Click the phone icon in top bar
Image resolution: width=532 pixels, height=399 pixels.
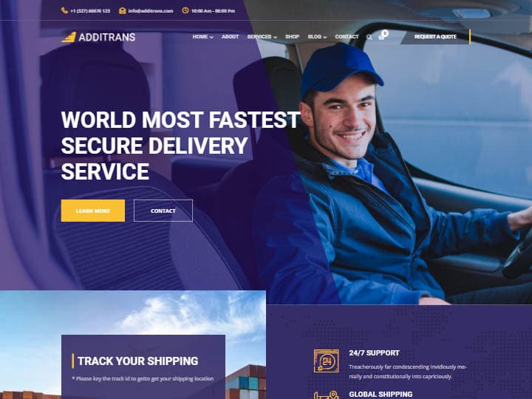(x=64, y=10)
